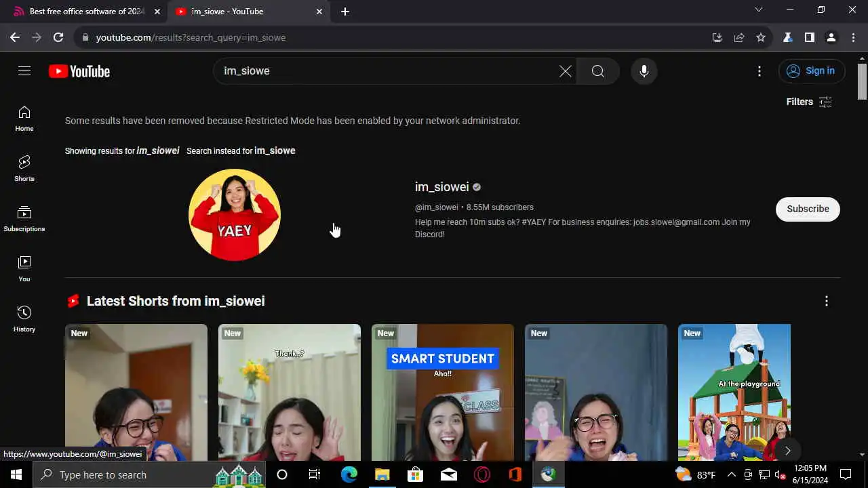Open the At the playground short
The width and height of the screenshot is (868, 488).
pos(734,392)
